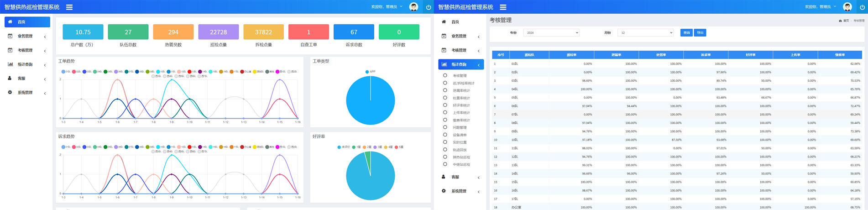Image resolution: width=868 pixels, height=210 pixels.
Task: Expand 业务管理 in the dashboard sidebar
Action: 25,36
